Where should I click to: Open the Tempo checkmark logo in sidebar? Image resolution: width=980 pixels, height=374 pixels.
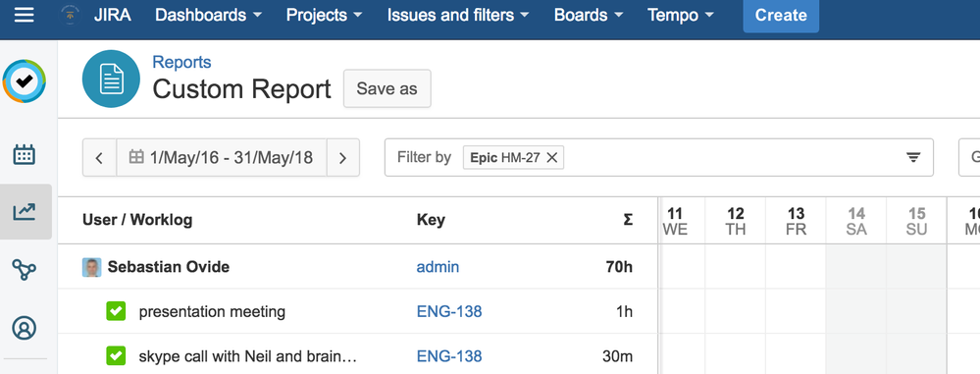tap(25, 80)
